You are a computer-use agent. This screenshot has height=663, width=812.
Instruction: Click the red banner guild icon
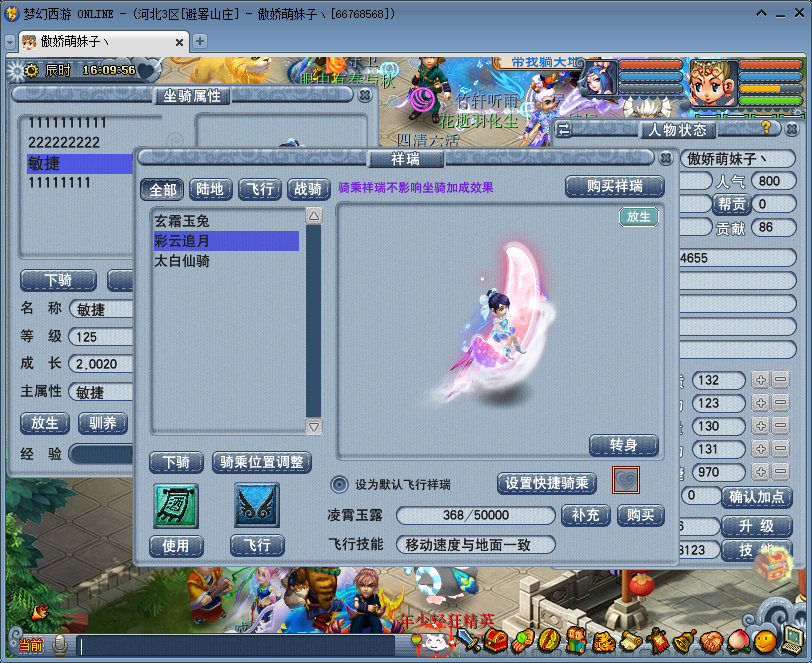click(x=658, y=641)
